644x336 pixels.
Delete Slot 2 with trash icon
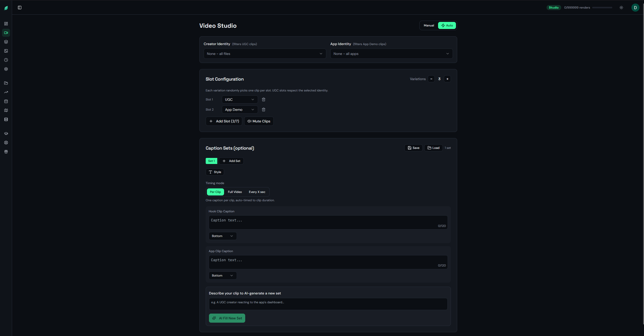263,110
